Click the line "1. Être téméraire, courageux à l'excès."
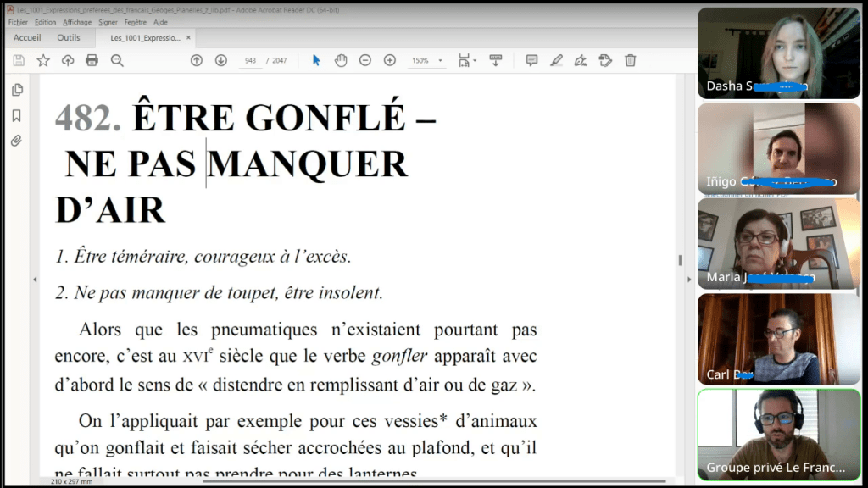 (203, 257)
